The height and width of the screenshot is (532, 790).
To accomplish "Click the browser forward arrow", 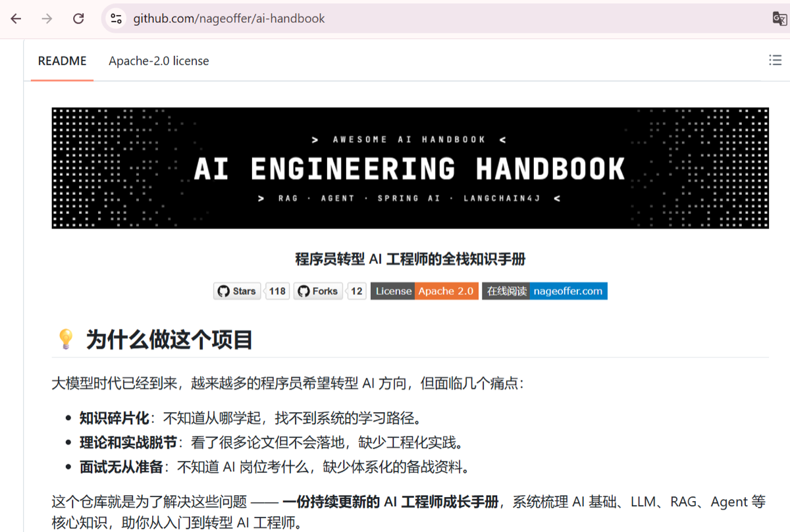I will pyautogui.click(x=47, y=18).
